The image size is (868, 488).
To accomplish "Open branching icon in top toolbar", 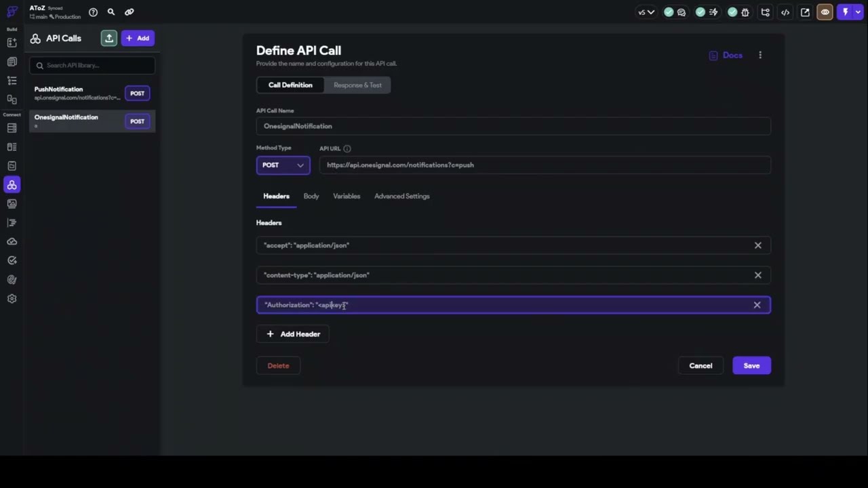I will pyautogui.click(x=766, y=12).
